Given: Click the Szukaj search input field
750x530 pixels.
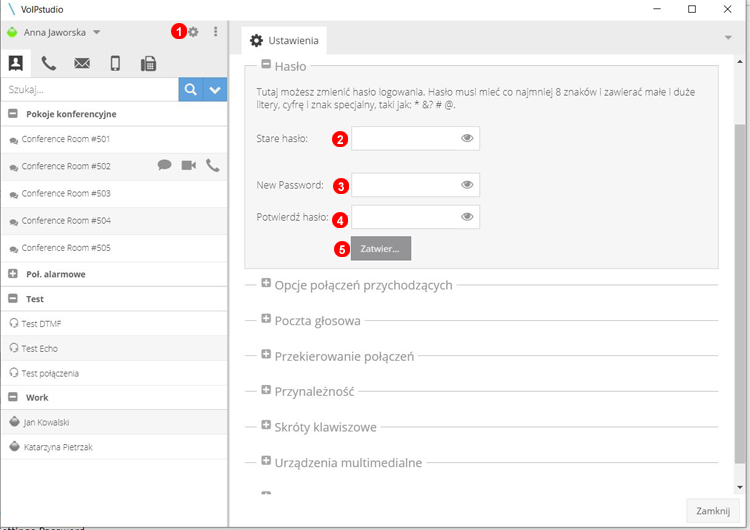Looking at the screenshot, I should [90, 90].
